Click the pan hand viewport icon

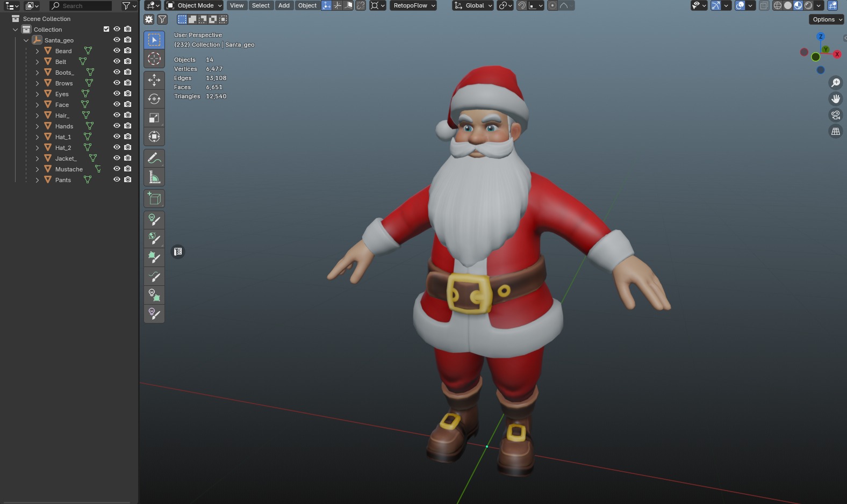click(x=836, y=99)
